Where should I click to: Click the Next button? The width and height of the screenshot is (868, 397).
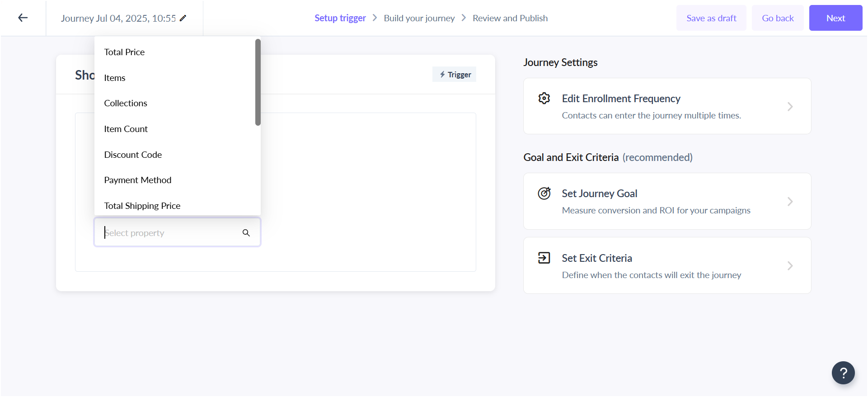pyautogui.click(x=835, y=18)
